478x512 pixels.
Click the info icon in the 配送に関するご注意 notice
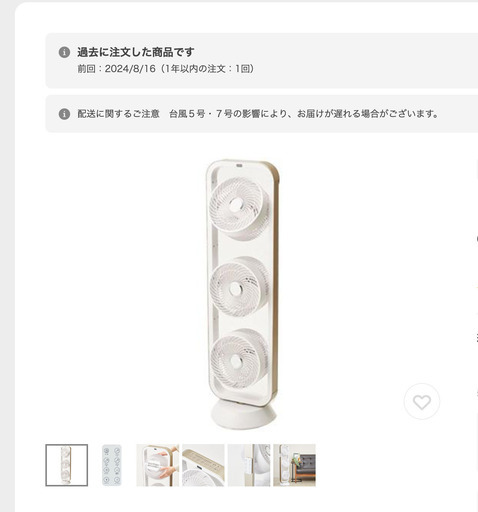pos(64,114)
